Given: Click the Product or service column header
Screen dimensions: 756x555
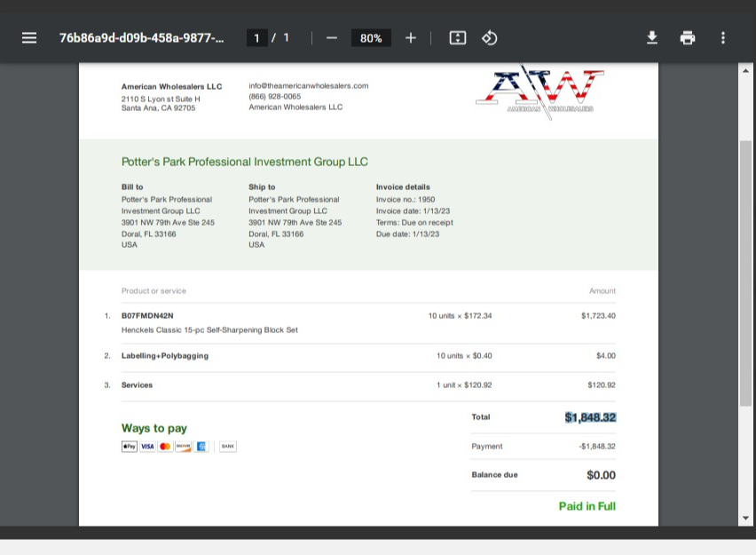Looking at the screenshot, I should pos(154,291).
